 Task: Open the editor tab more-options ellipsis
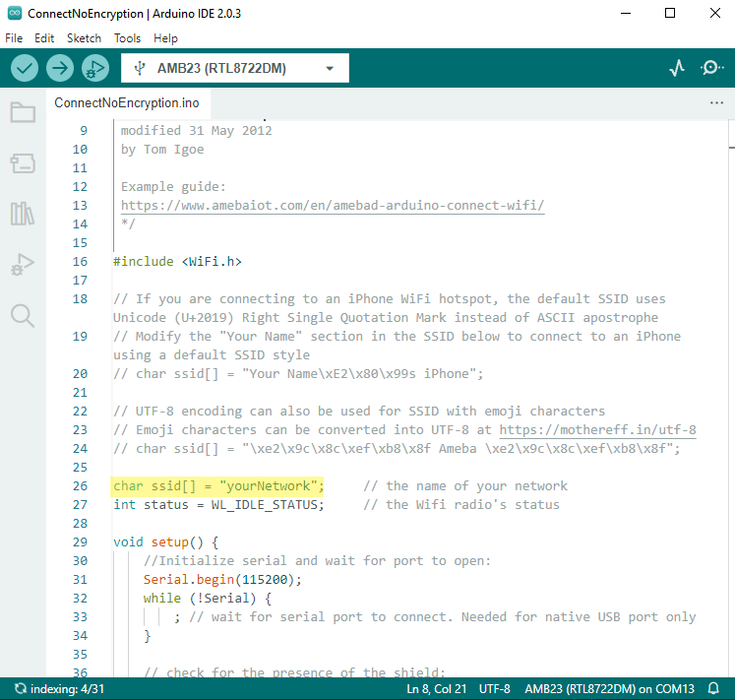(x=716, y=102)
